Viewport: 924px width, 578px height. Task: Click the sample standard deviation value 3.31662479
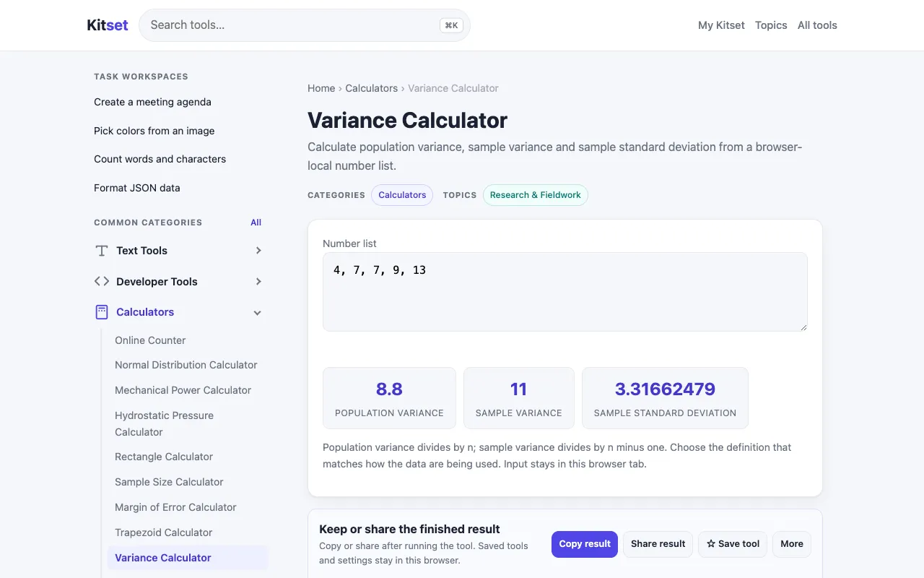coord(665,389)
